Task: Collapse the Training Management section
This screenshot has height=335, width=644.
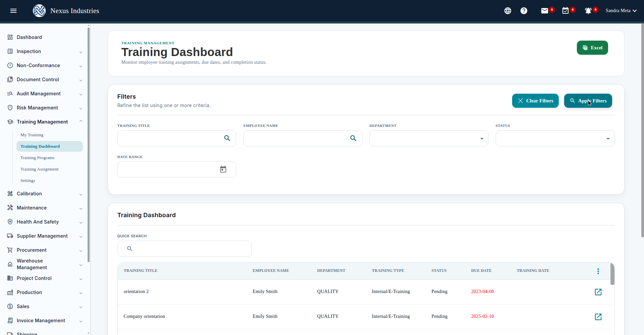Action: [x=45, y=122]
